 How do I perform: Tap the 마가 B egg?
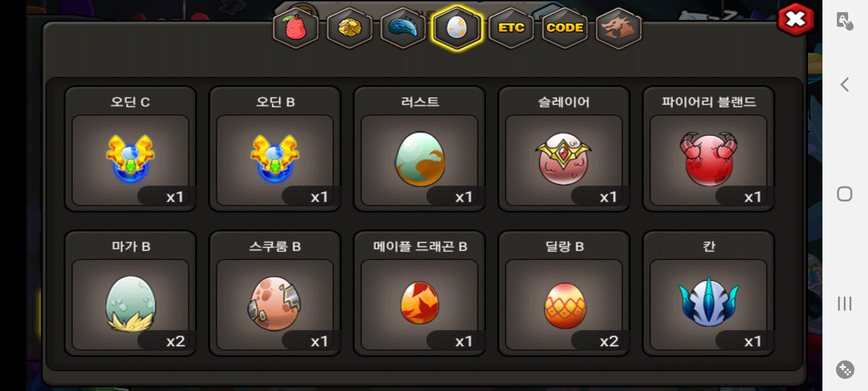click(x=131, y=293)
